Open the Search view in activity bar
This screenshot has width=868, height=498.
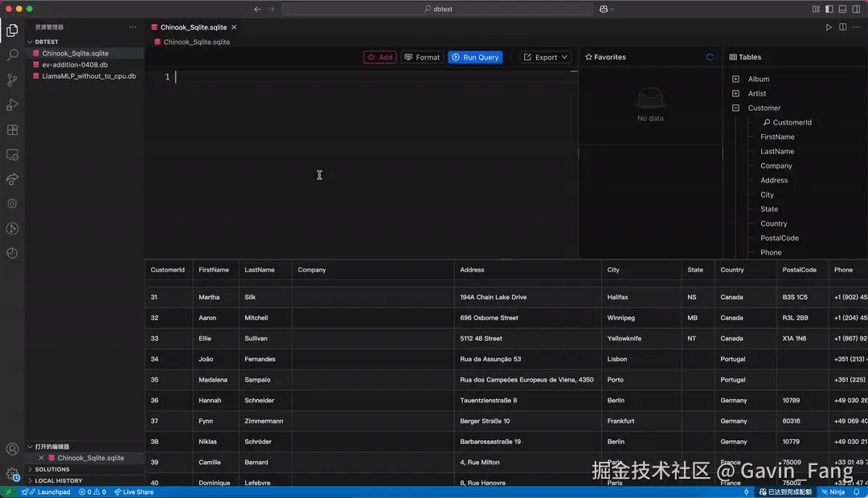click(12, 55)
